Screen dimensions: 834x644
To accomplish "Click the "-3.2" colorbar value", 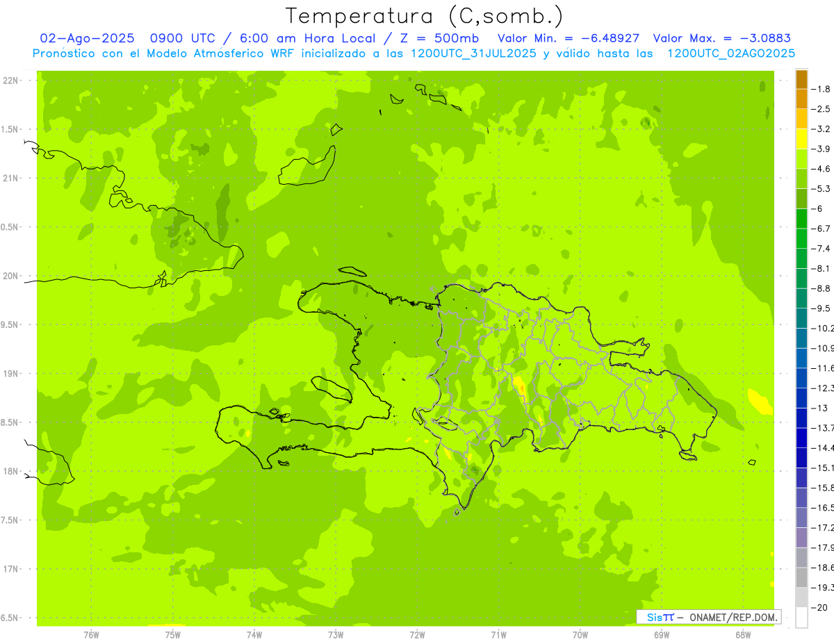I will [821, 129].
